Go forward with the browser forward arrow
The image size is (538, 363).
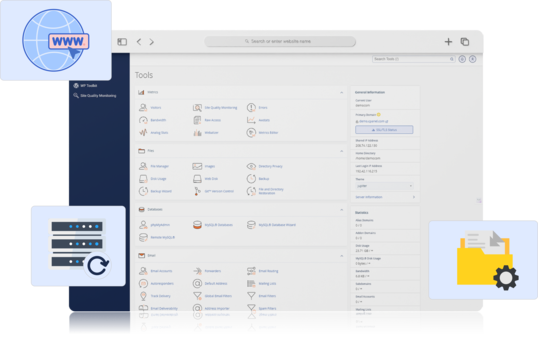[x=152, y=42]
